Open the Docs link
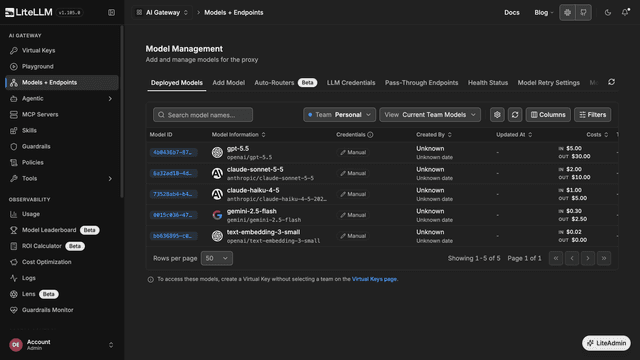 click(511, 13)
